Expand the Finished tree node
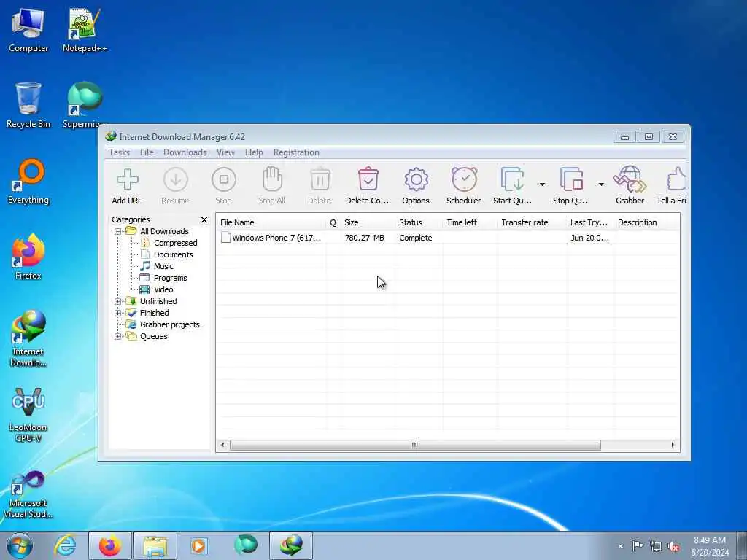This screenshot has width=747, height=560. tap(117, 313)
